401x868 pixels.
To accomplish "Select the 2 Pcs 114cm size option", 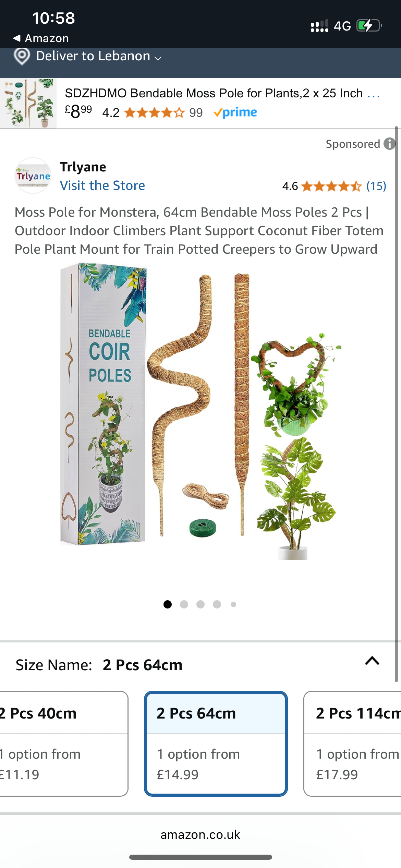I will (352, 743).
